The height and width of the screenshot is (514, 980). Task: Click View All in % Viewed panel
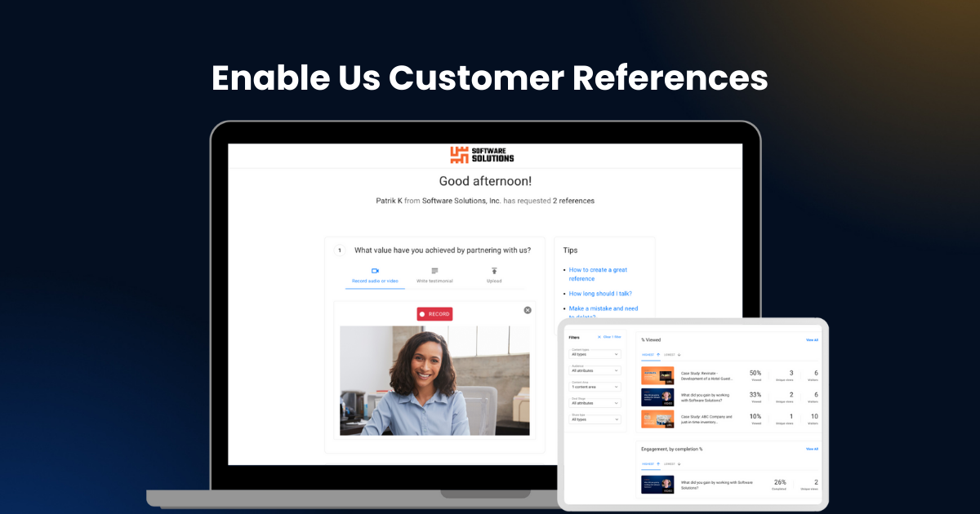812,339
